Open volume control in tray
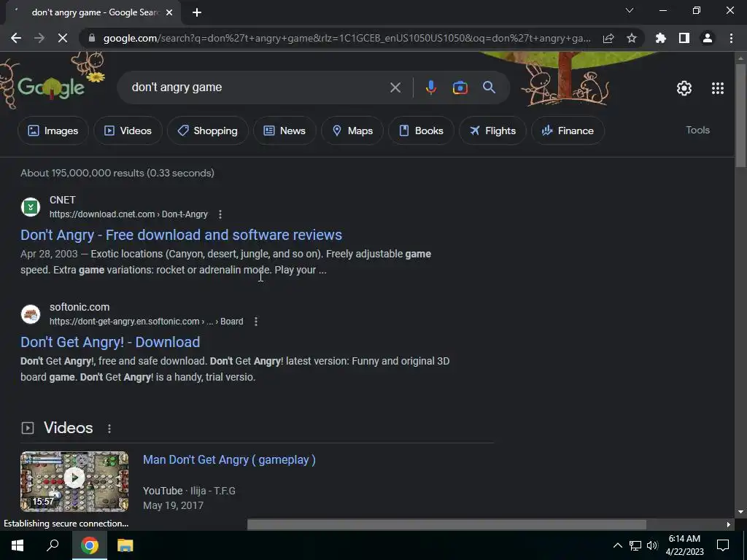 coord(652,545)
